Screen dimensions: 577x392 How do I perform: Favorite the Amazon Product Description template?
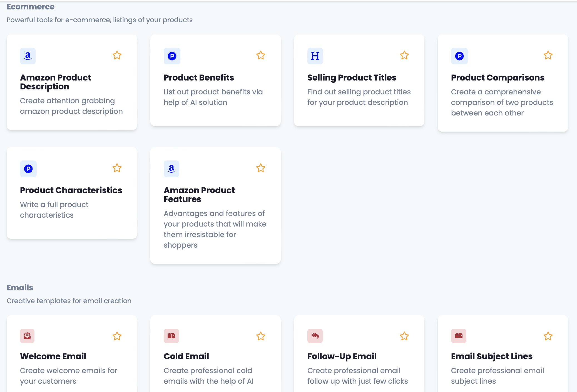click(117, 55)
